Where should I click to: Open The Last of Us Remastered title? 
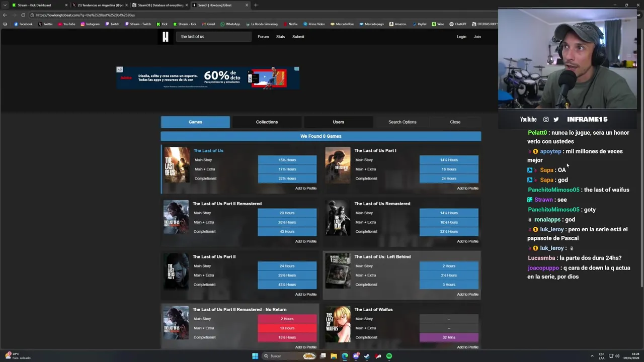click(x=382, y=204)
